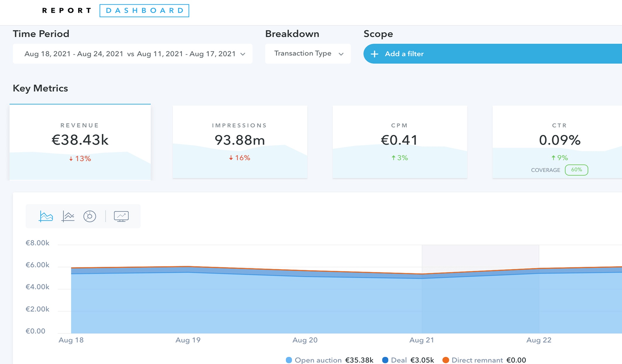Click the 93.88m impressions value

click(240, 140)
